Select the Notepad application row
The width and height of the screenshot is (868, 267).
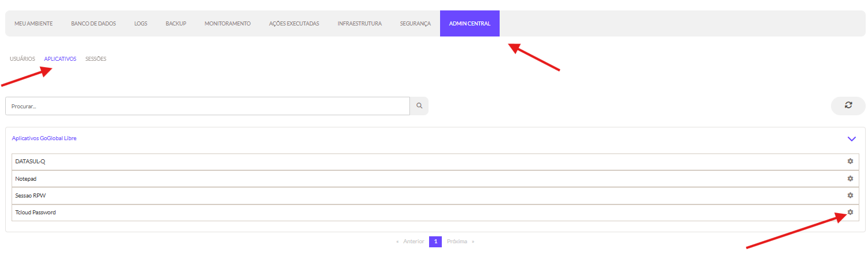435,178
